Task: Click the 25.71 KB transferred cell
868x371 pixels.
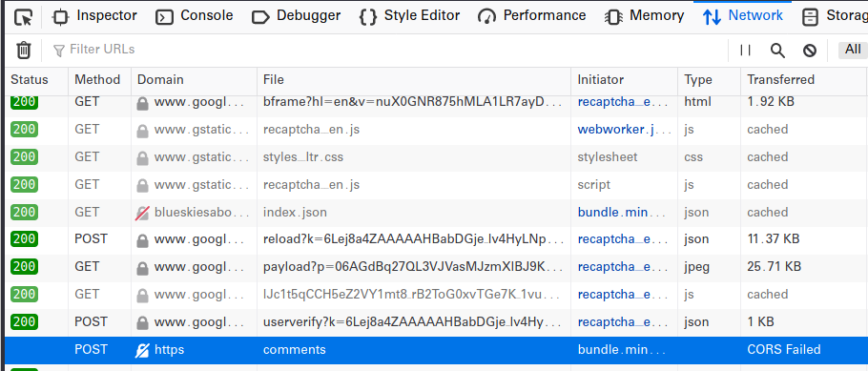Action: [774, 267]
